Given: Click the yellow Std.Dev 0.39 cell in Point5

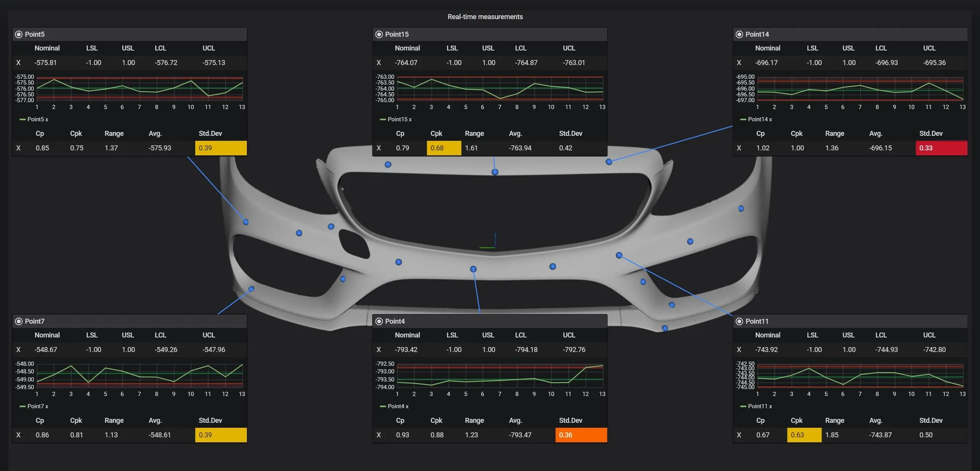Looking at the screenshot, I should coord(221,148).
